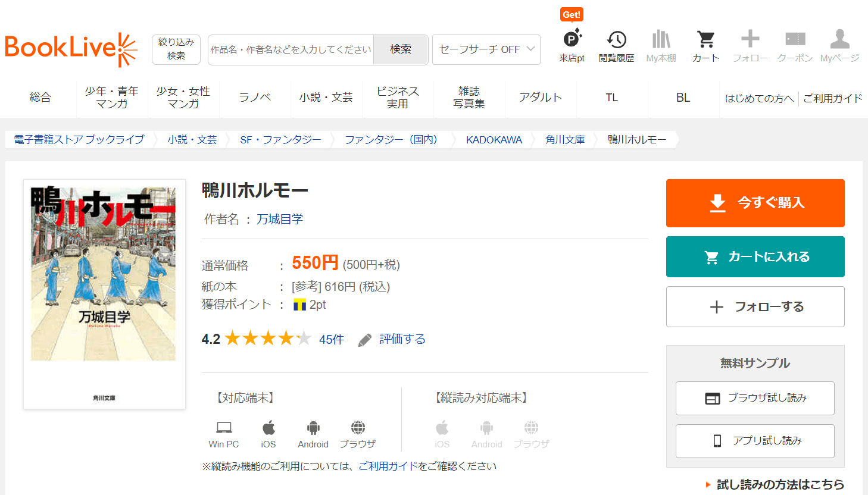Click the フォロー plus icon in header
Image resolution: width=868 pixels, height=495 pixels.
750,39
